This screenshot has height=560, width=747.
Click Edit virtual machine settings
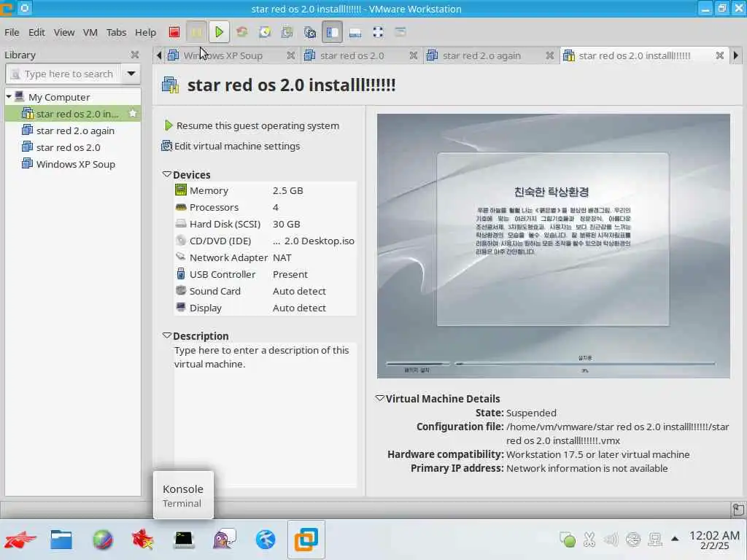point(231,146)
